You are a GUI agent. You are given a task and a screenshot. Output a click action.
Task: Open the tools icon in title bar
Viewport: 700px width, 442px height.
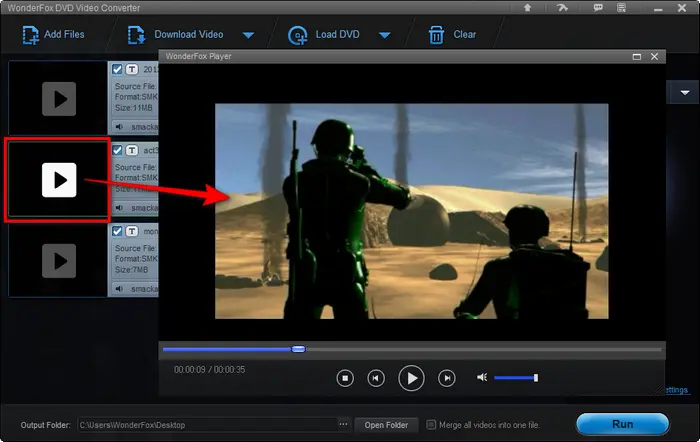[x=562, y=8]
